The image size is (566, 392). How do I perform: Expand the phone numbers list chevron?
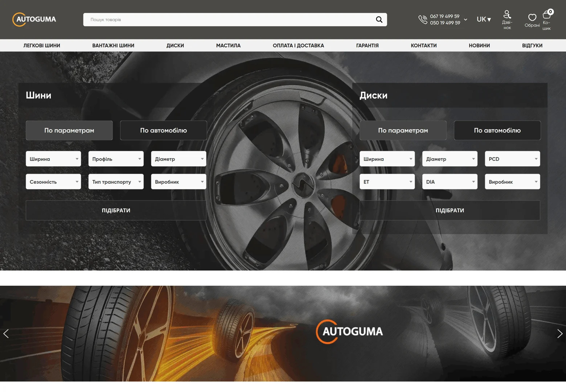pos(465,20)
